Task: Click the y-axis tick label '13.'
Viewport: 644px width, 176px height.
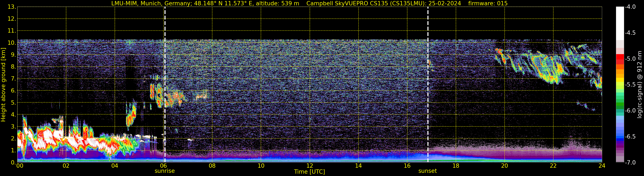Action: point(12,7)
